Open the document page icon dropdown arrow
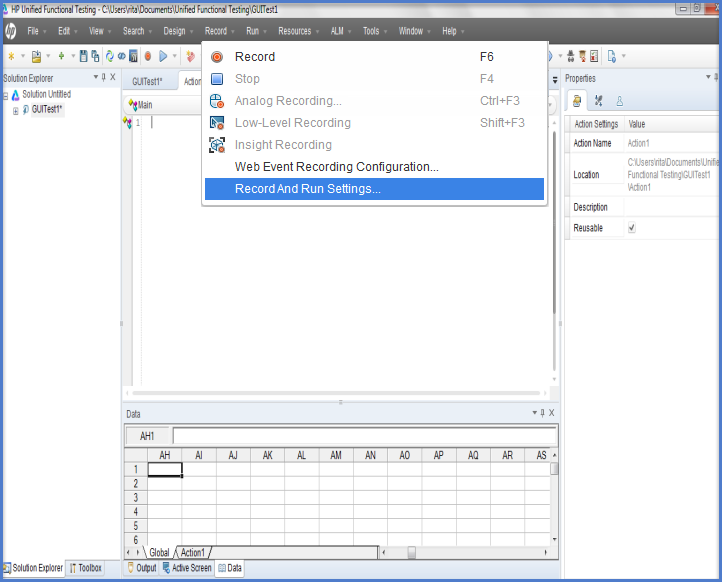The height and width of the screenshot is (582, 722). click(624, 56)
